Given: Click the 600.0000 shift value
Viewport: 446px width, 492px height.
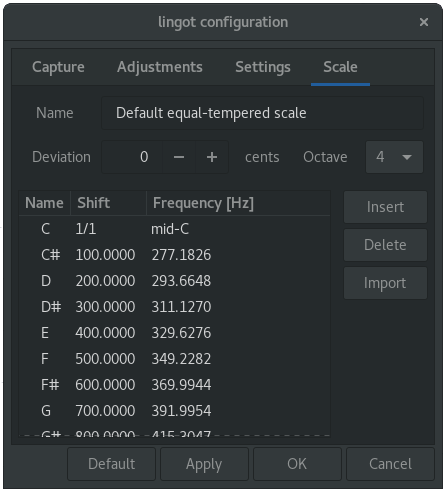Looking at the screenshot, I should pyautogui.click(x=105, y=385).
